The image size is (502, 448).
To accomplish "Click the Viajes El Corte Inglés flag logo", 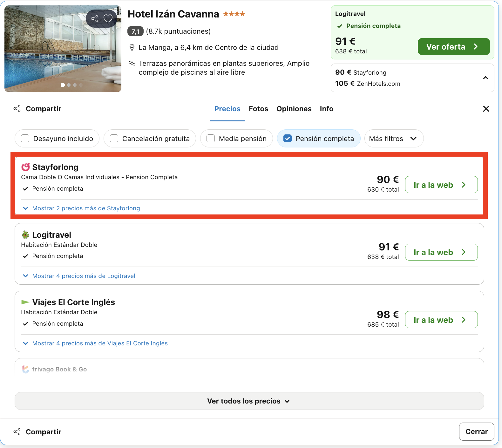I will [25, 302].
